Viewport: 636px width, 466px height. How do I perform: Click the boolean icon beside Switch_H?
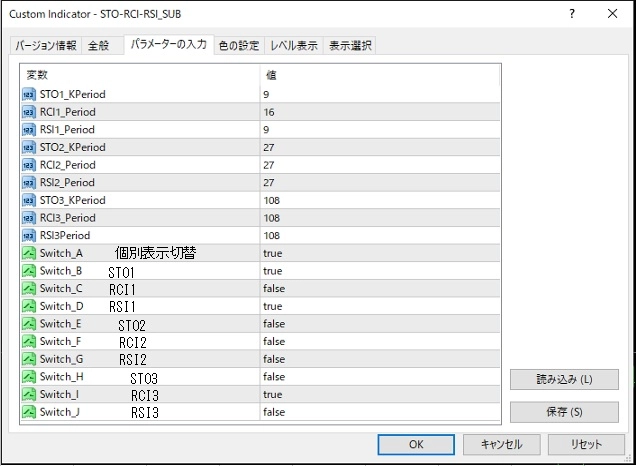29,377
